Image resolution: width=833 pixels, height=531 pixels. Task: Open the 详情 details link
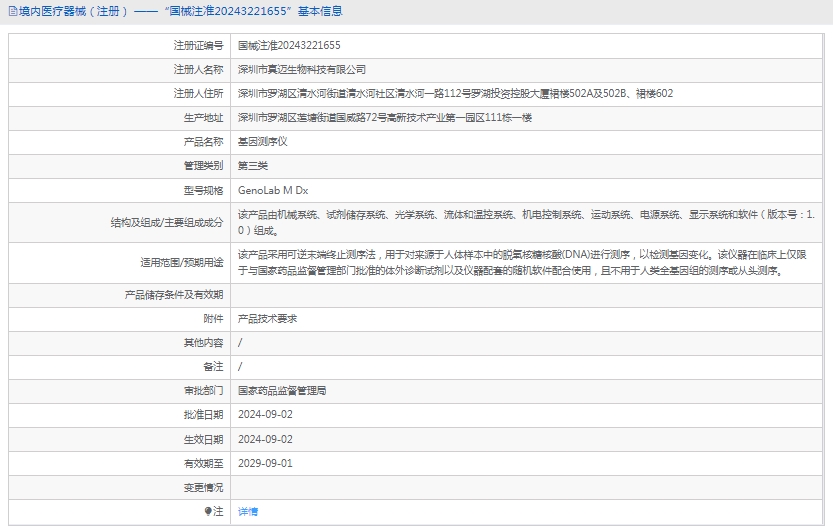tap(247, 511)
